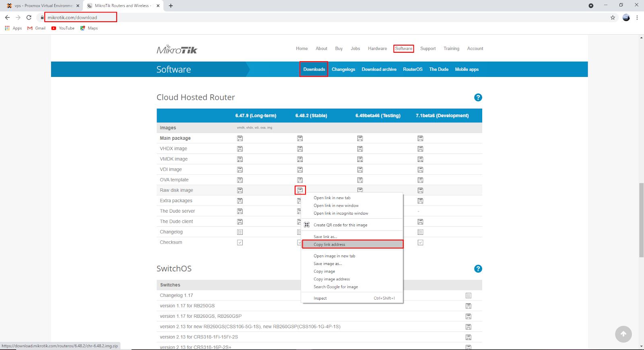Viewport: 644px width, 350px height.
Task: Open Changelog for 7.1beta6 Development
Action: pyautogui.click(x=420, y=232)
